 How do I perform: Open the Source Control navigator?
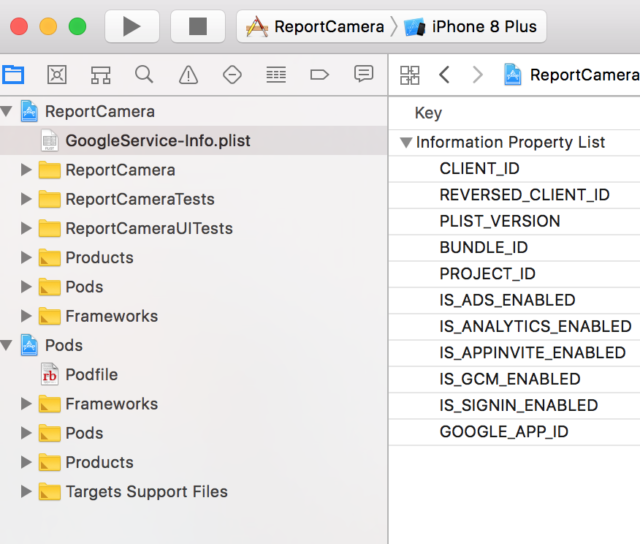point(57,75)
